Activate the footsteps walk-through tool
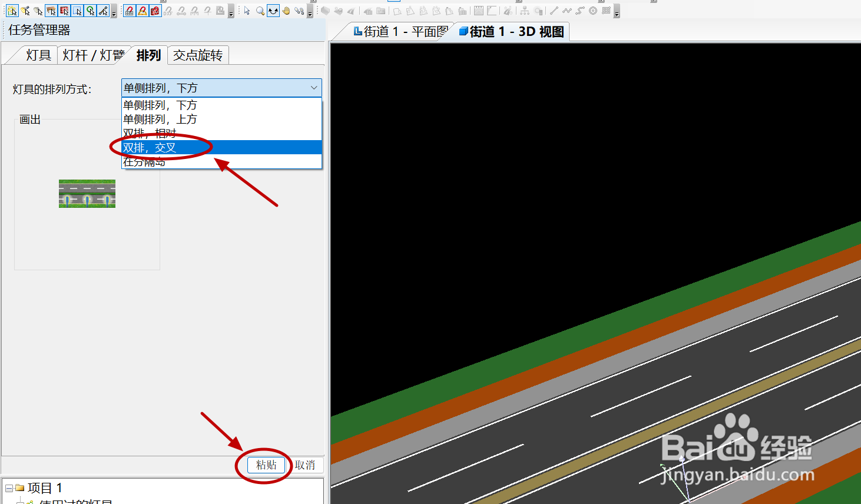The width and height of the screenshot is (861, 504). coord(299,11)
